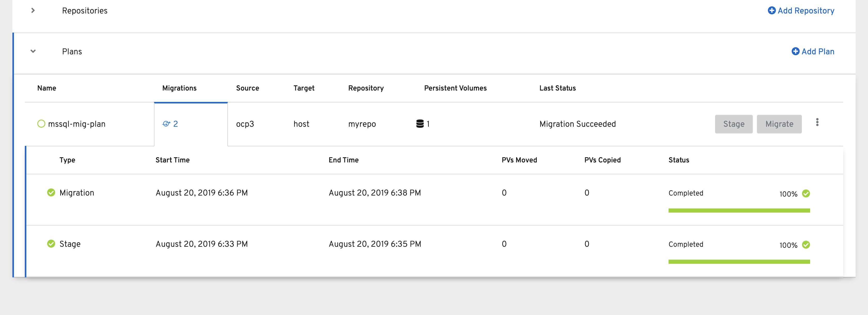Expand the Repositories section

pyautogui.click(x=33, y=10)
